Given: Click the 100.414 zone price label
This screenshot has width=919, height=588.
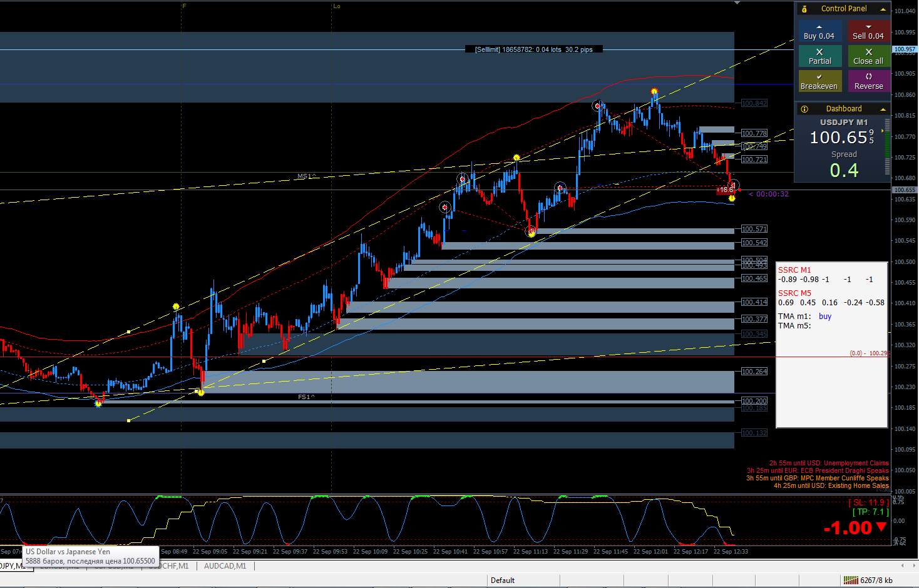Looking at the screenshot, I should click(754, 302).
